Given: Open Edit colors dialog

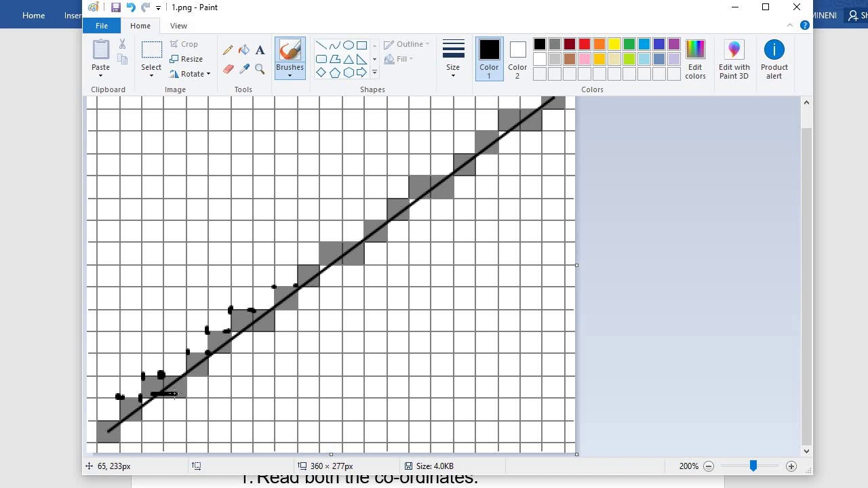Looking at the screenshot, I should (695, 60).
